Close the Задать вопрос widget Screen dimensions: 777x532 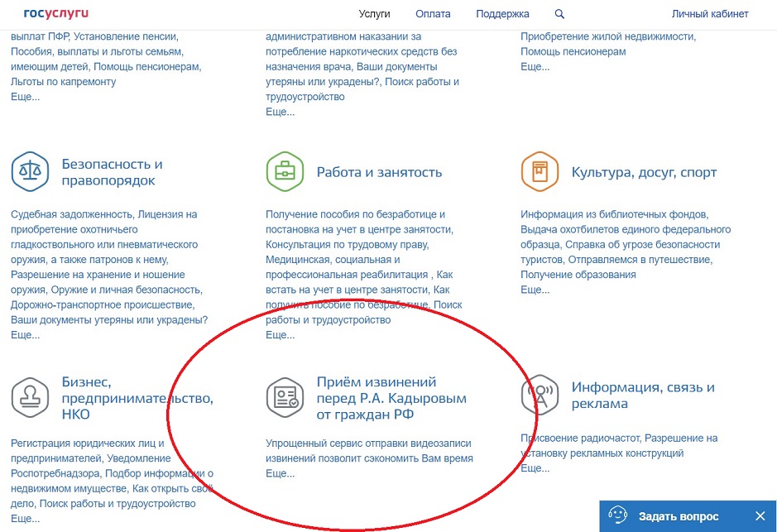tap(760, 516)
